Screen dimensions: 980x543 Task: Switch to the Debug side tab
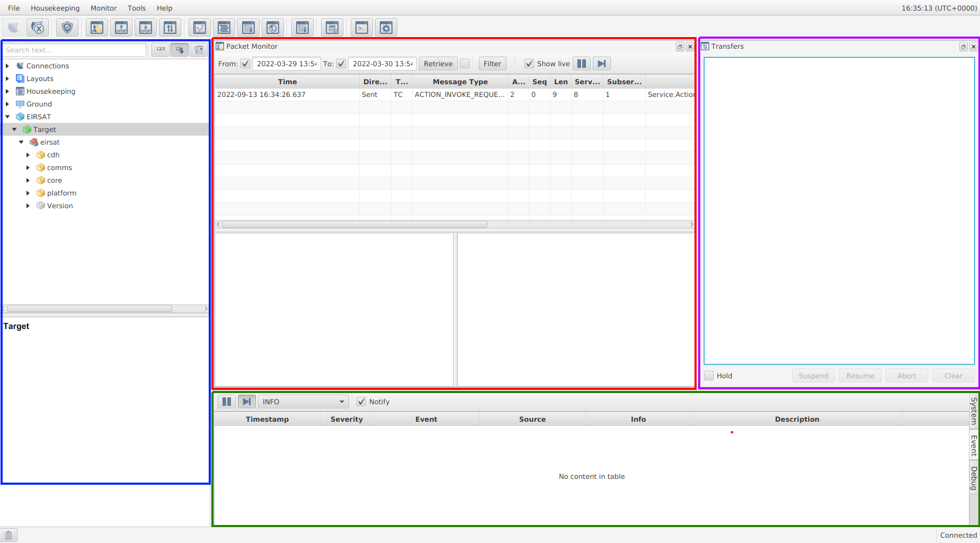pyautogui.click(x=974, y=478)
